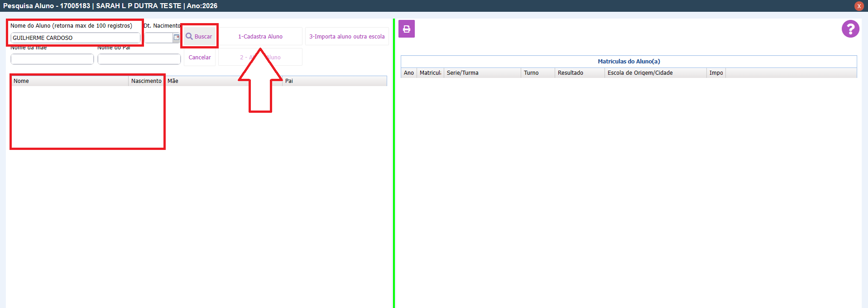The image size is (868, 308).
Task: Click Escola de Origem/Cidade column header
Action: [655, 73]
